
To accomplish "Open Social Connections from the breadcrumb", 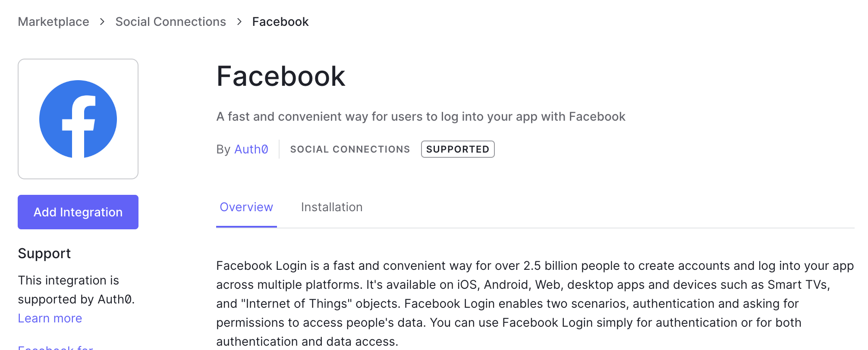I will click(170, 22).
